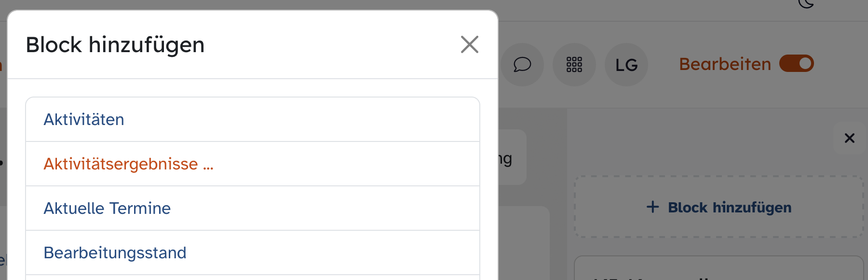
Task: Close the right block drawer with X
Action: point(849,139)
